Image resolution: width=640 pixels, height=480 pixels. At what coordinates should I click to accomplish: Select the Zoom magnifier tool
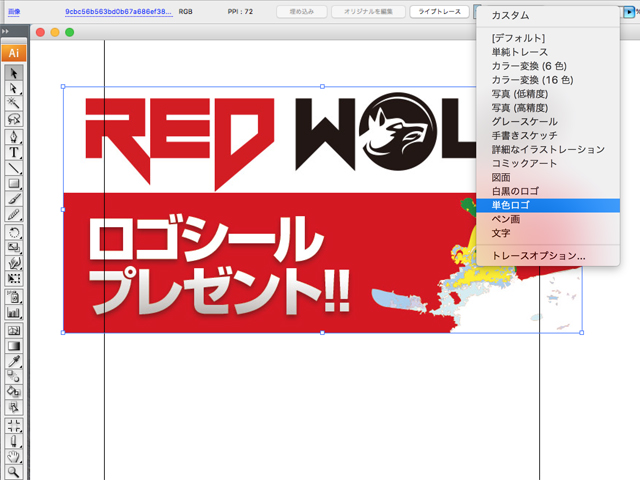click(x=14, y=472)
